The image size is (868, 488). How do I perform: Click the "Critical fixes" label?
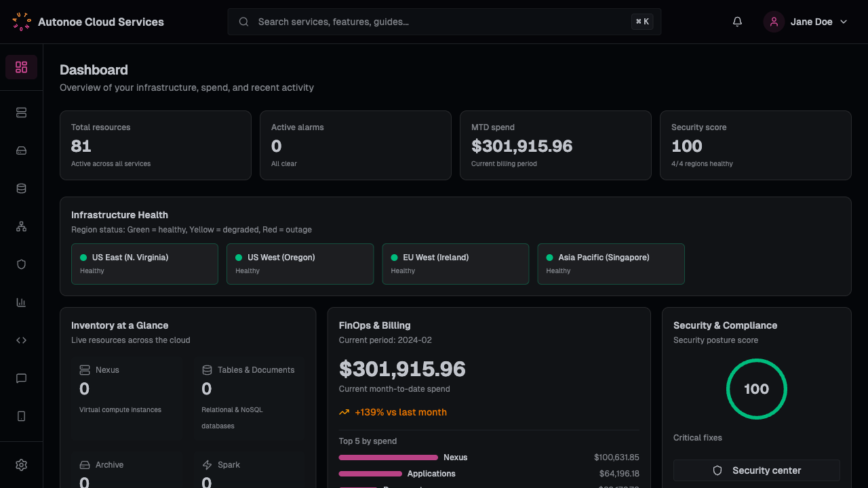tap(698, 438)
